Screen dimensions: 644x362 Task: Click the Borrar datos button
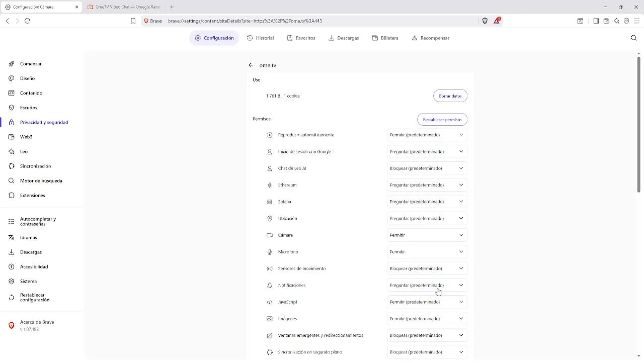click(450, 96)
